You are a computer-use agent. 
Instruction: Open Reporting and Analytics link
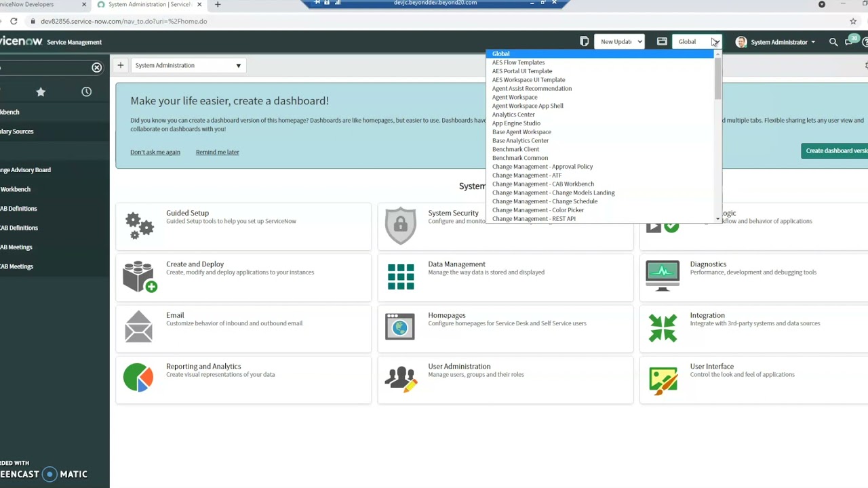click(203, 366)
